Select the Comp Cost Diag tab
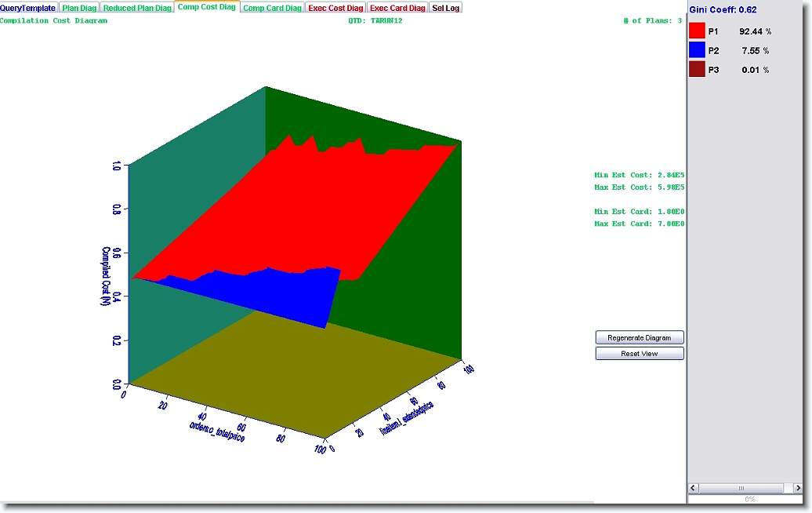The width and height of the screenshot is (812, 513). pyautogui.click(x=206, y=7)
